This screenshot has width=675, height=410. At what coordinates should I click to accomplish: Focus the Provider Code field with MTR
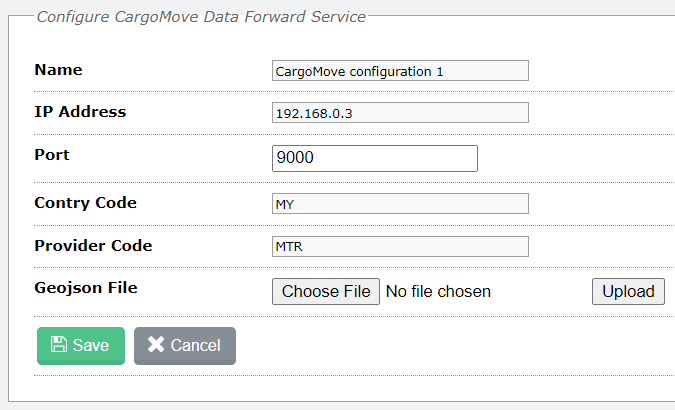click(x=400, y=246)
